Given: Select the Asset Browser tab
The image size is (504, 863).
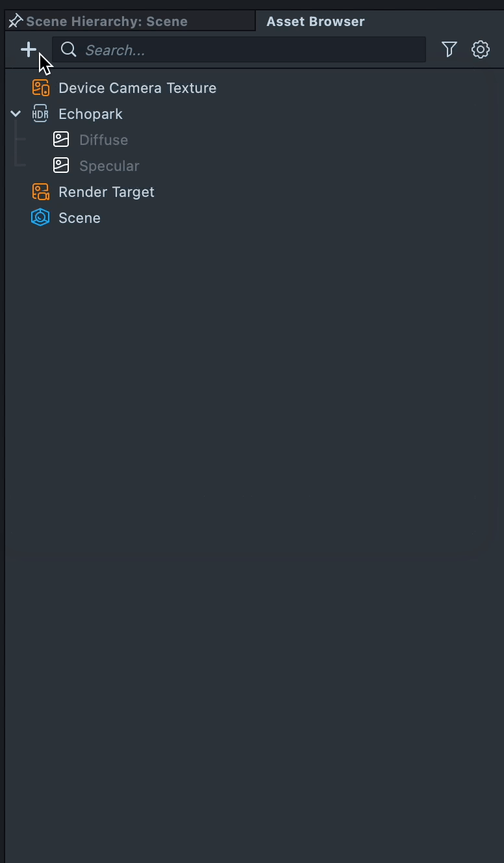Looking at the screenshot, I should click(316, 21).
